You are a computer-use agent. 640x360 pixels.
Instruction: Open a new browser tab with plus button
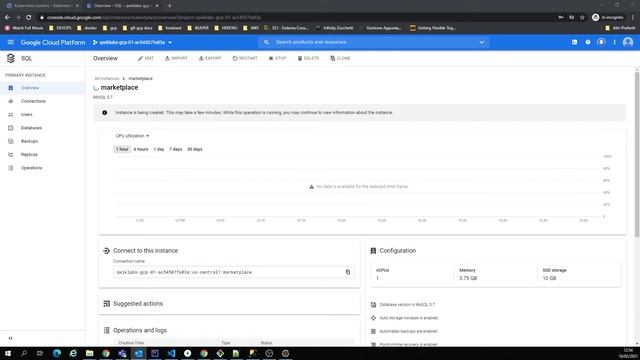[169, 6]
